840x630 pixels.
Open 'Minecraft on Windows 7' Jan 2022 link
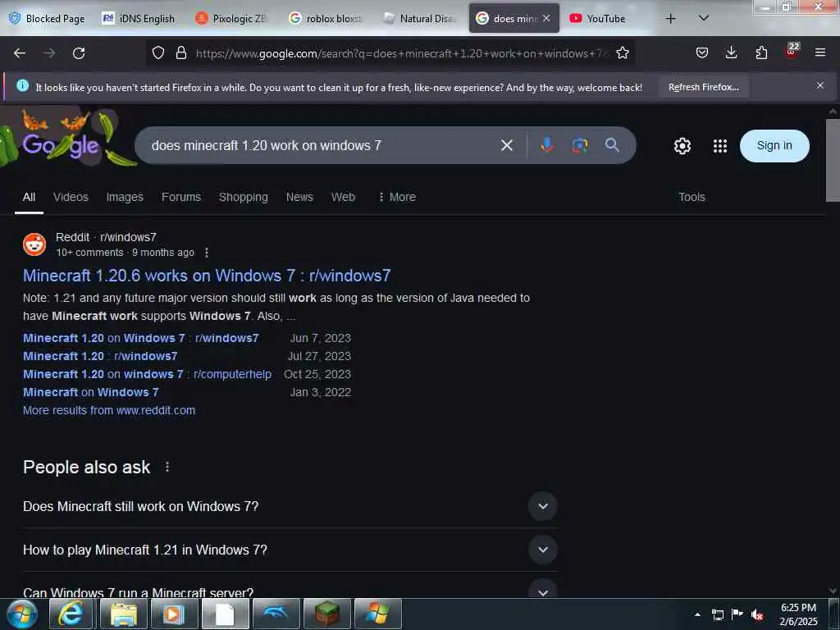pos(90,392)
